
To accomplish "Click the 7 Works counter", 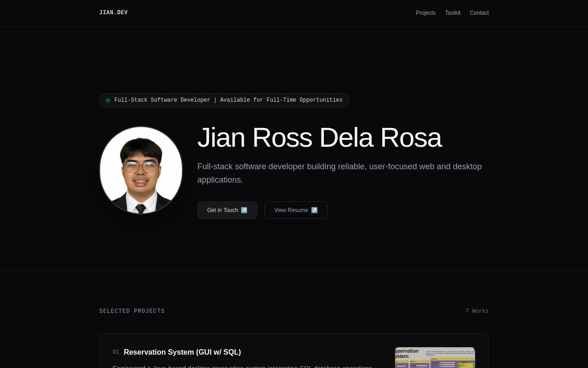I will point(477,311).
